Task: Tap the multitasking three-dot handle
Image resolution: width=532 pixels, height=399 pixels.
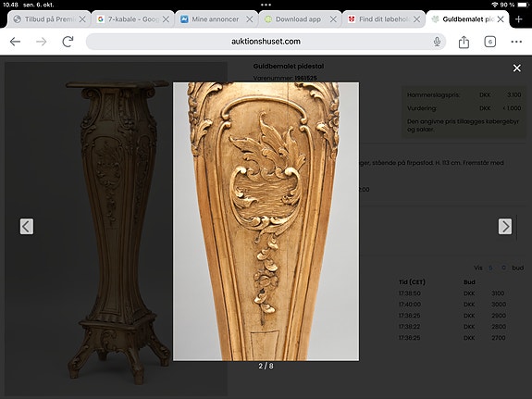Action: (x=266, y=5)
